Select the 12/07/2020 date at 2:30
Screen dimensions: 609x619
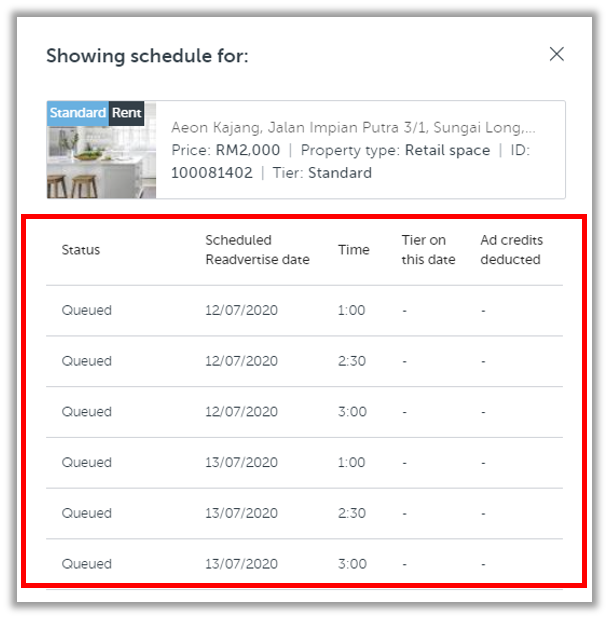pyautogui.click(x=241, y=361)
